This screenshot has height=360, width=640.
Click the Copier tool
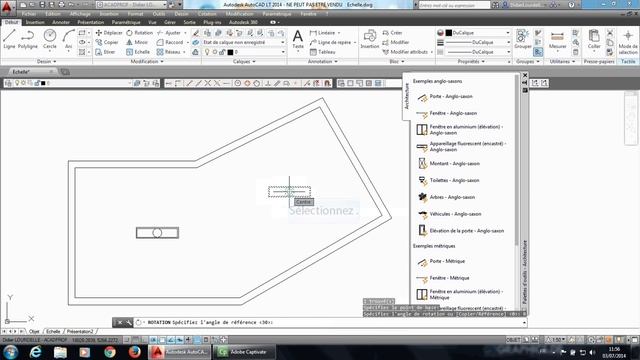(107, 42)
